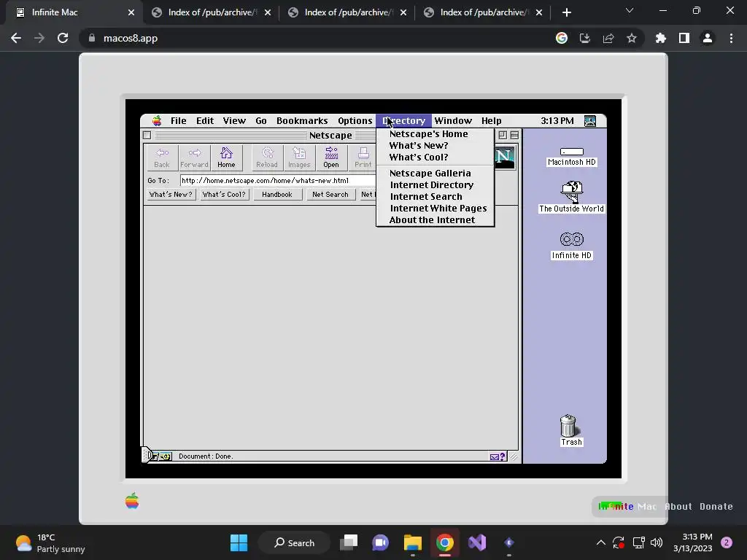The image size is (747, 560).
Task: Open the View menu
Action: click(234, 121)
